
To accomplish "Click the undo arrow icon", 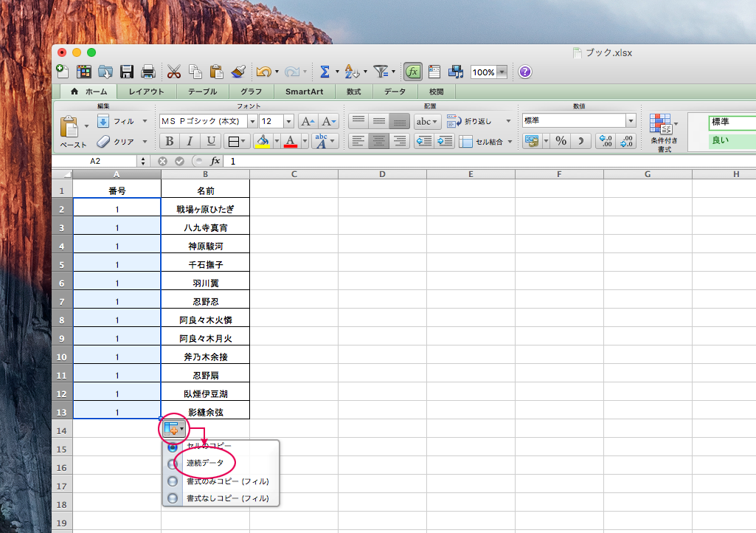I will [x=263, y=72].
